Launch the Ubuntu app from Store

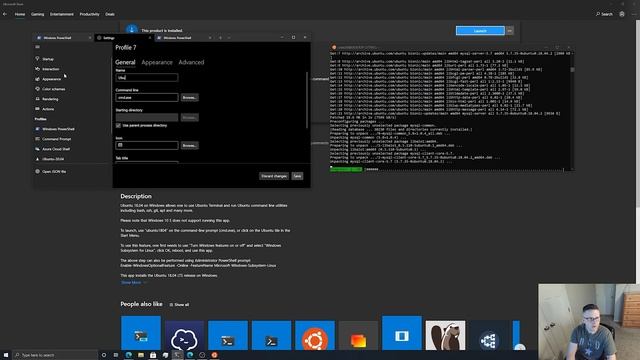click(x=480, y=31)
